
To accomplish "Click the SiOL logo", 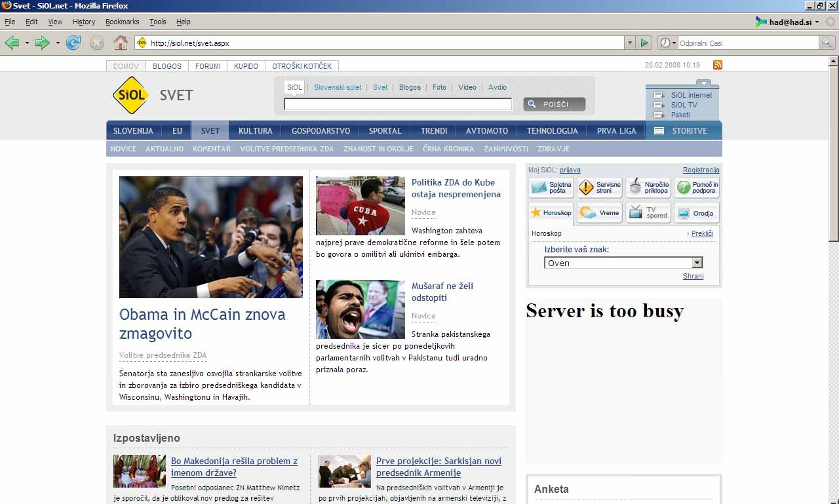I will coord(130,96).
